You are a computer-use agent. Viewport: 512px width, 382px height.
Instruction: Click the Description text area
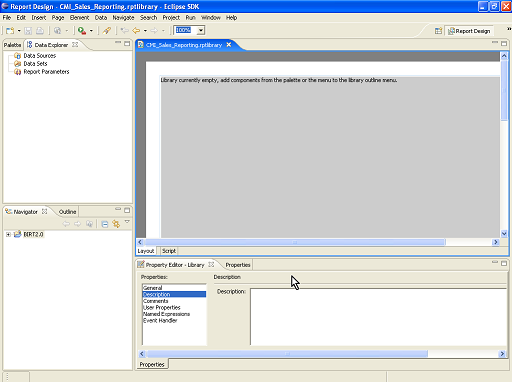[379, 317]
